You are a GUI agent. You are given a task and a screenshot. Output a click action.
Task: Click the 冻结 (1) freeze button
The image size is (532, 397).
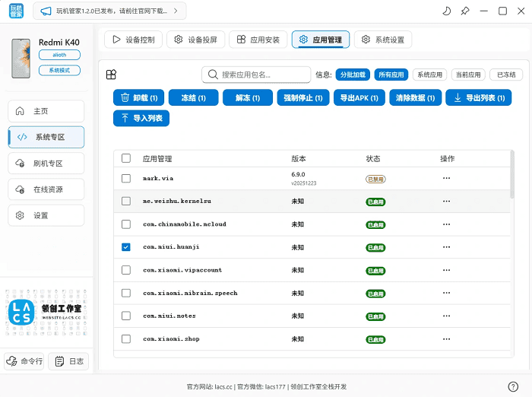[193, 98]
